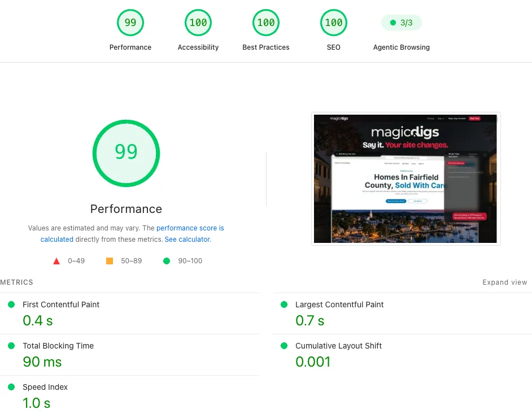This screenshot has height=418, width=532.
Task: Click the orange square 50–89 legend icon
Action: [x=110, y=261]
